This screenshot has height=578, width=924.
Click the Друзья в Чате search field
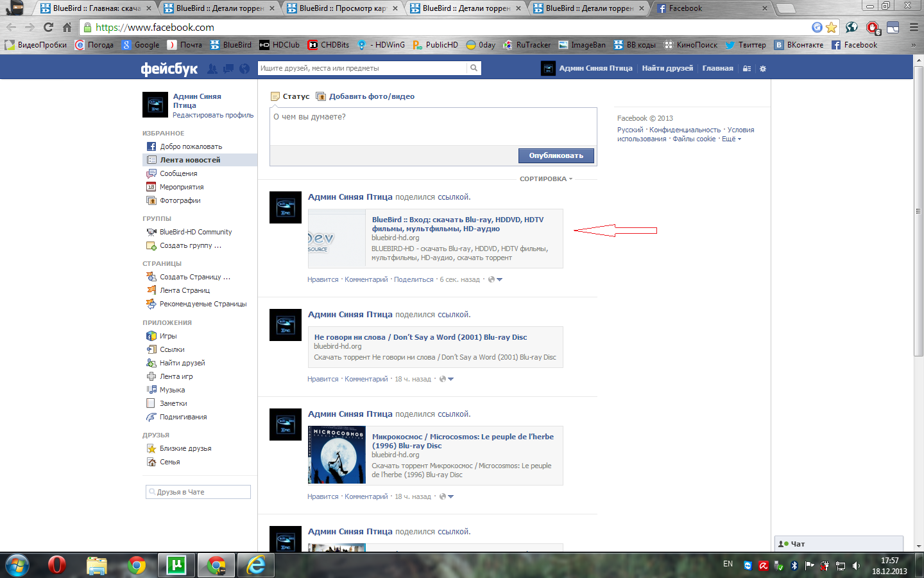coord(198,492)
